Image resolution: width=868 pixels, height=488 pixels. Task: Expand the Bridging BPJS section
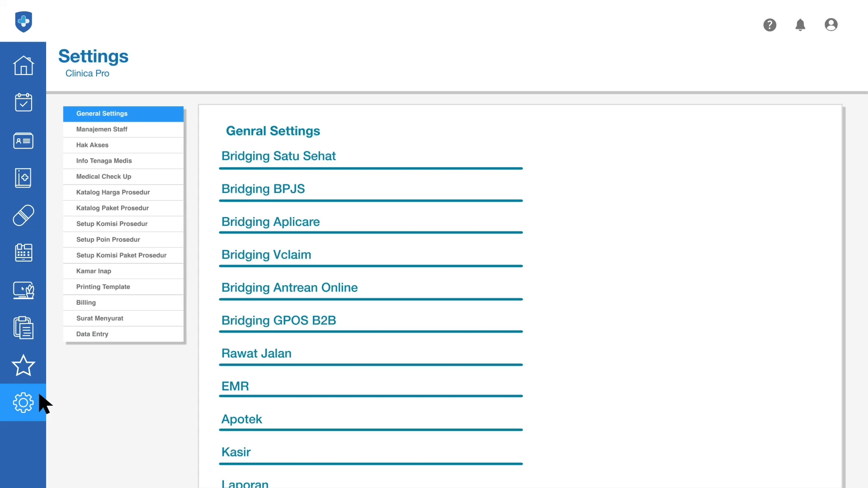click(263, 189)
